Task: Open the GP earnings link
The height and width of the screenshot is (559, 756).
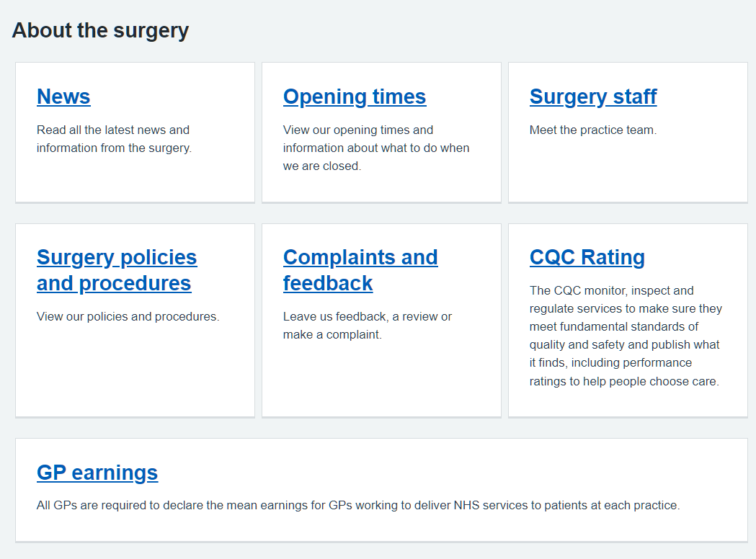Action: [x=97, y=473]
